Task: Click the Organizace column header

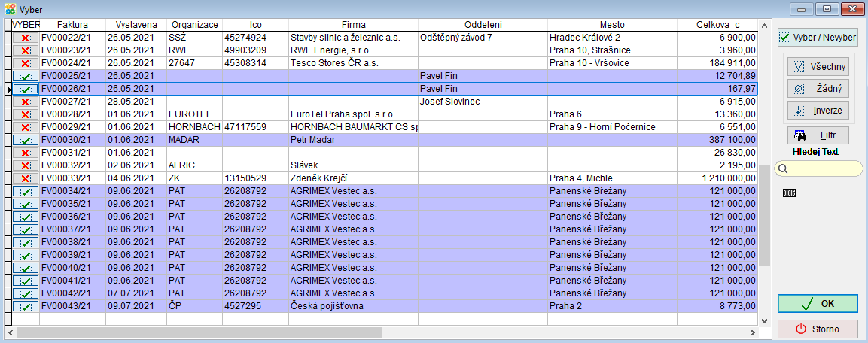Action: pos(194,25)
